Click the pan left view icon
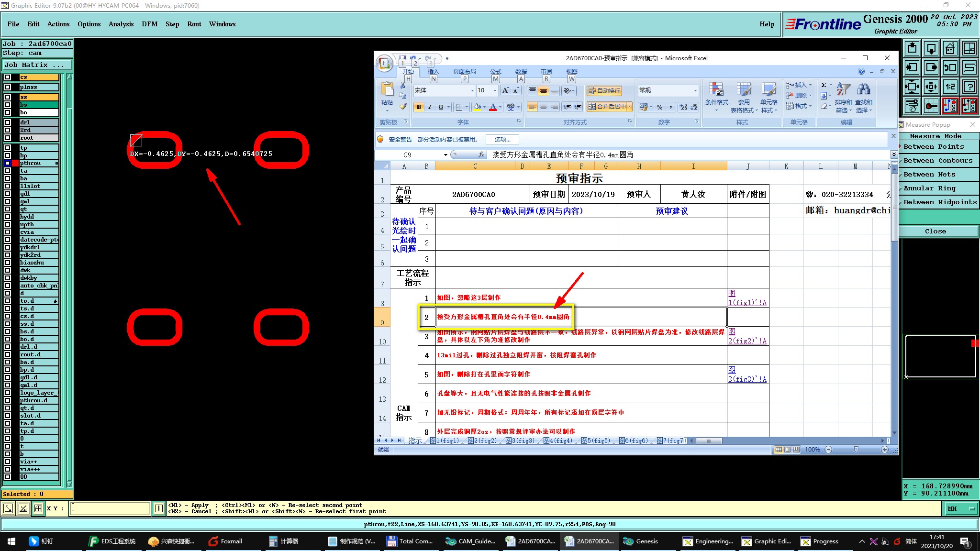 pos(912,67)
